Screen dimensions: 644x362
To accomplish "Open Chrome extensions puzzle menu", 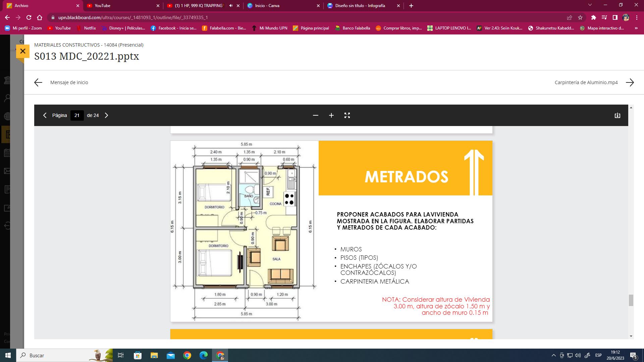I will (x=593, y=17).
